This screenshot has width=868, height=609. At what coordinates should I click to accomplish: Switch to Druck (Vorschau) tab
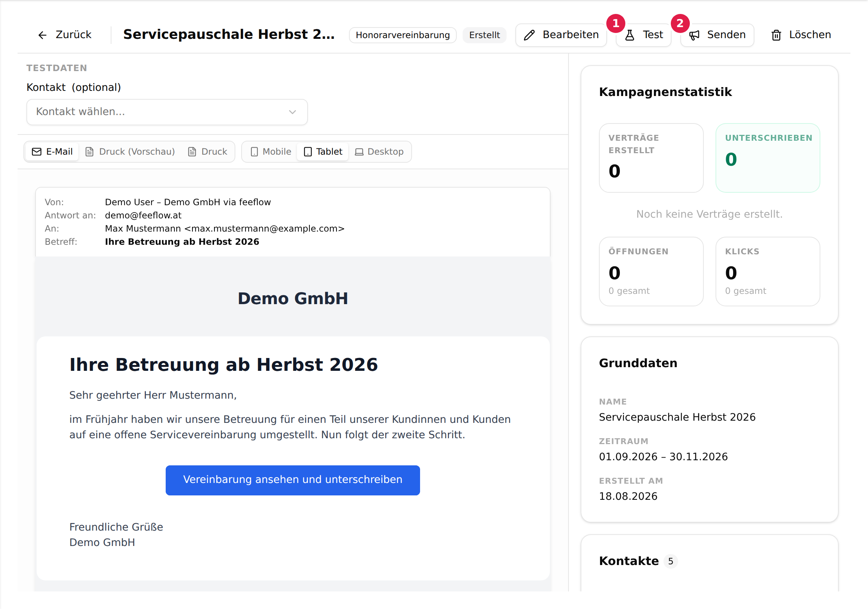tap(130, 152)
